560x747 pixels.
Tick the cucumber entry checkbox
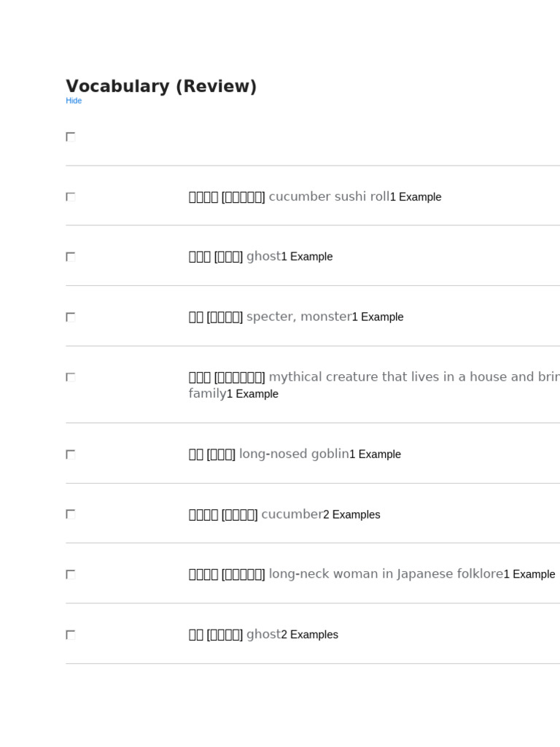71,514
